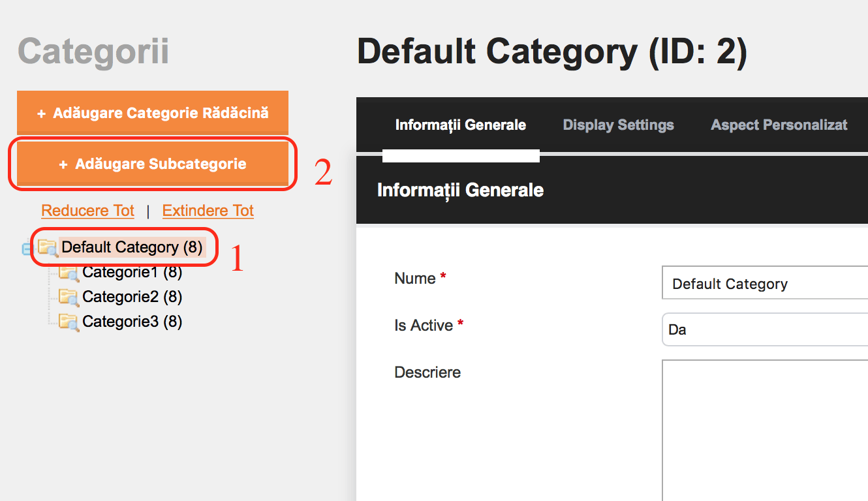
Task: Open the Is Active dropdown
Action: click(x=765, y=329)
